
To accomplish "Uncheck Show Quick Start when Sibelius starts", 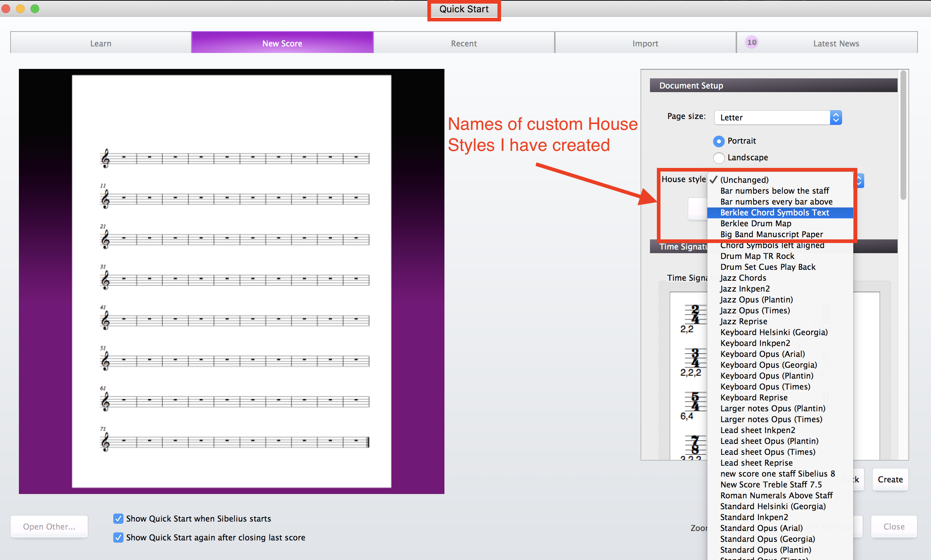I will tap(118, 519).
